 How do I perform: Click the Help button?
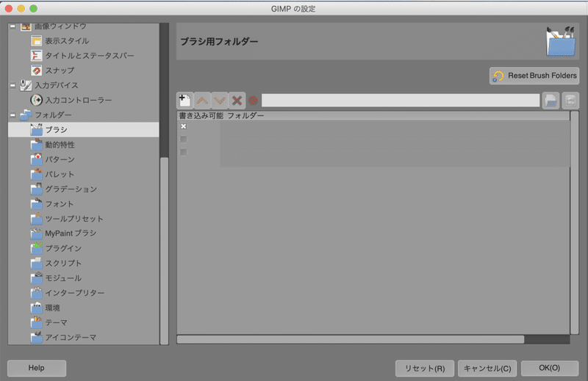36,369
